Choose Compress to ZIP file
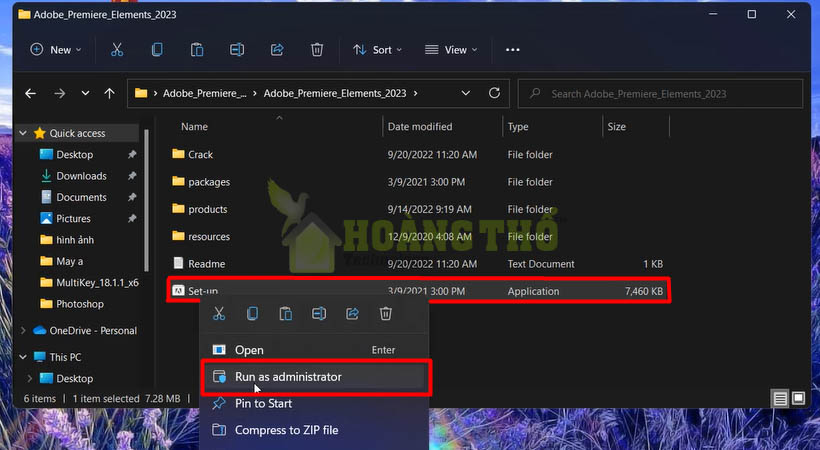This screenshot has width=820, height=450. 286,430
